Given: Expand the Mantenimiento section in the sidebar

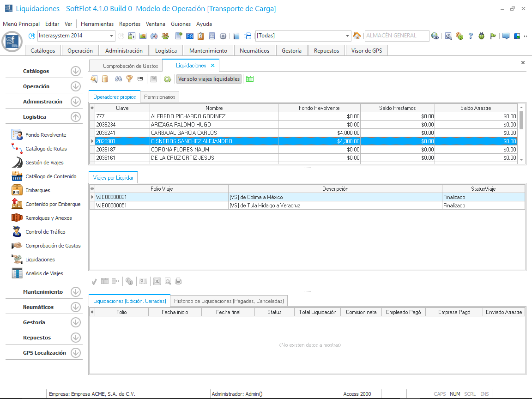Looking at the screenshot, I should 75,292.
